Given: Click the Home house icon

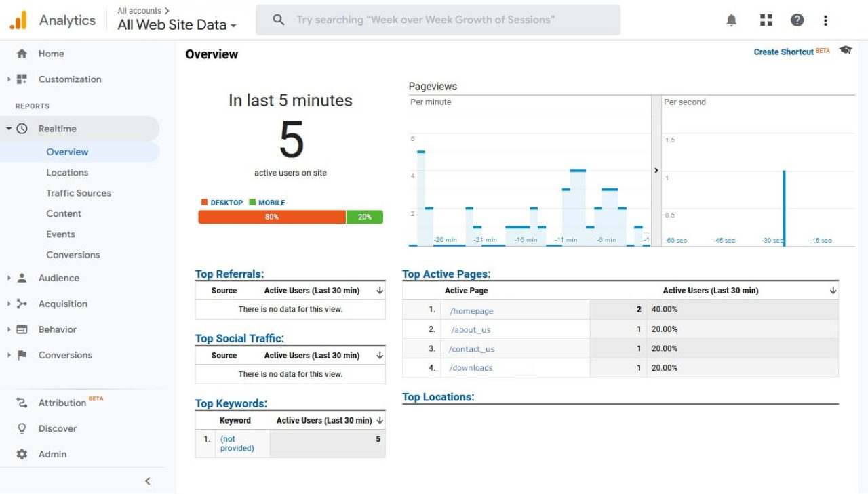Looking at the screenshot, I should coord(22,54).
